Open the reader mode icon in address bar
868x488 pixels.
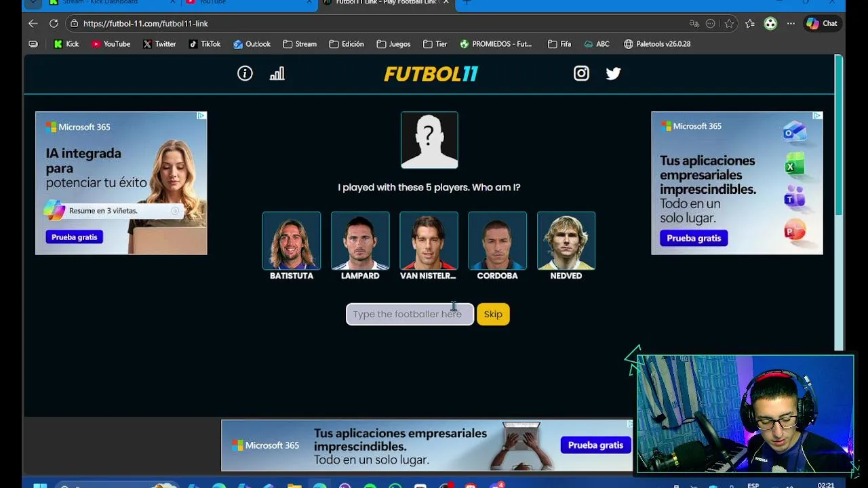click(x=710, y=23)
